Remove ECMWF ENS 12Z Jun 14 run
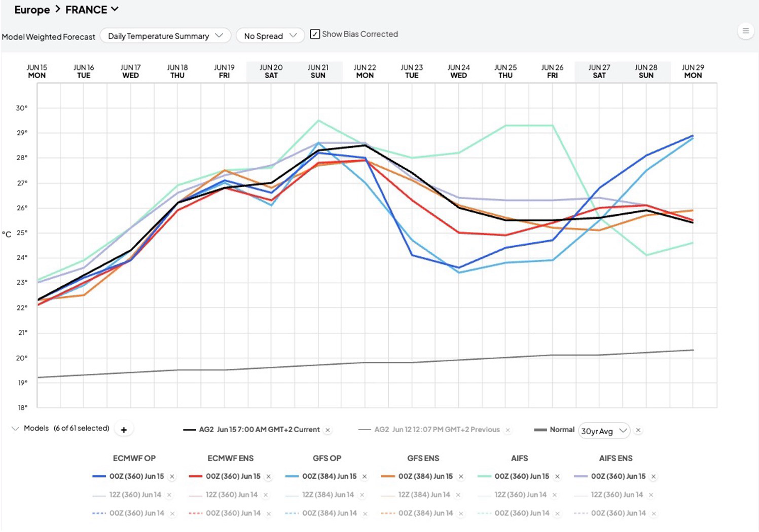The image size is (759, 532). pyautogui.click(x=266, y=495)
